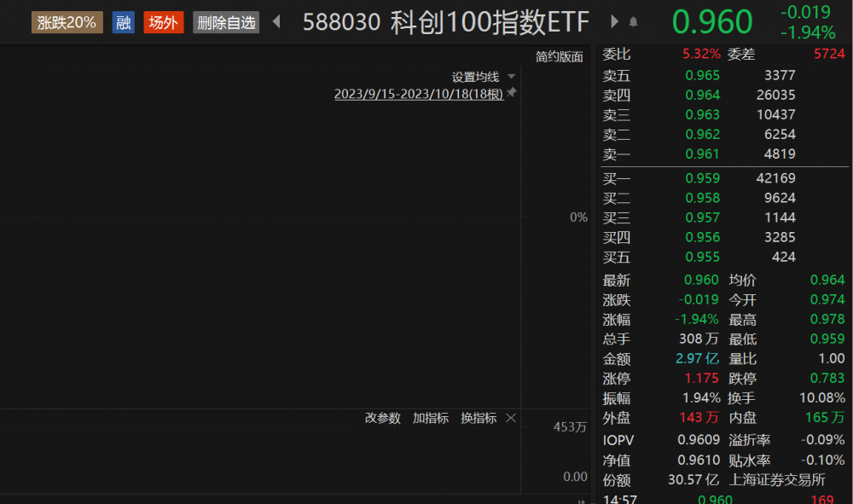The width and height of the screenshot is (853, 504).
Task: Click 卖三 price 0.963
Action: [702, 114]
